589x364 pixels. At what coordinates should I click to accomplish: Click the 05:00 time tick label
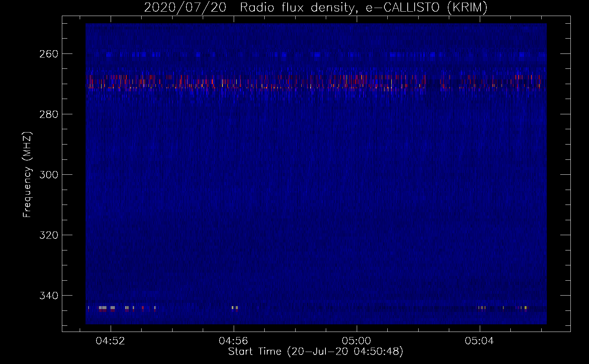[356, 341]
